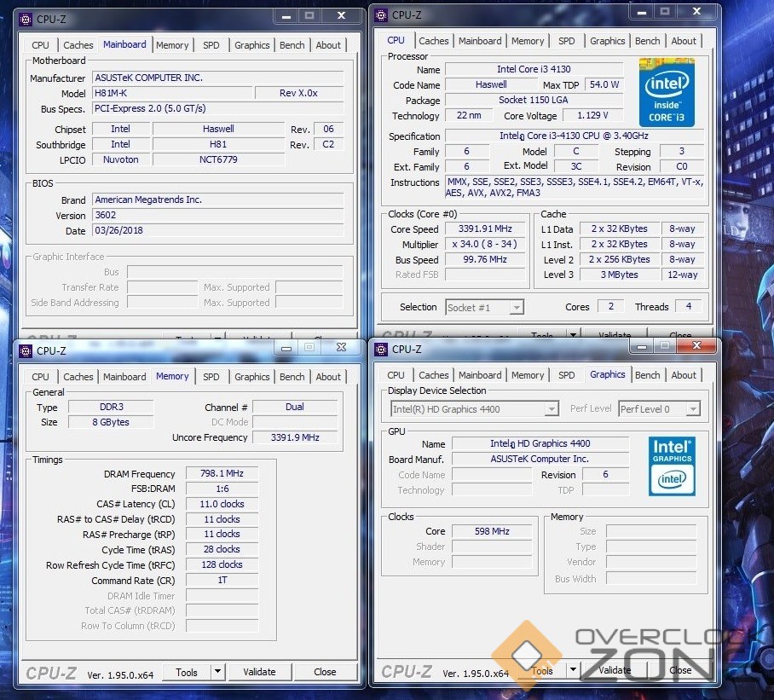This screenshot has width=774, height=700.
Task: Open Mainboard tab in the Graphics window
Action: pos(480,375)
